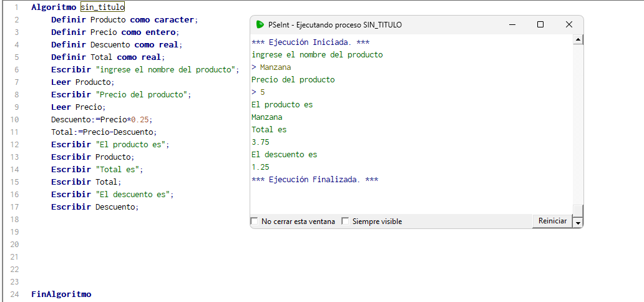The image size is (644, 302).
Task: Place cursor on the FinAlgoritmo keyword
Action: (61, 294)
